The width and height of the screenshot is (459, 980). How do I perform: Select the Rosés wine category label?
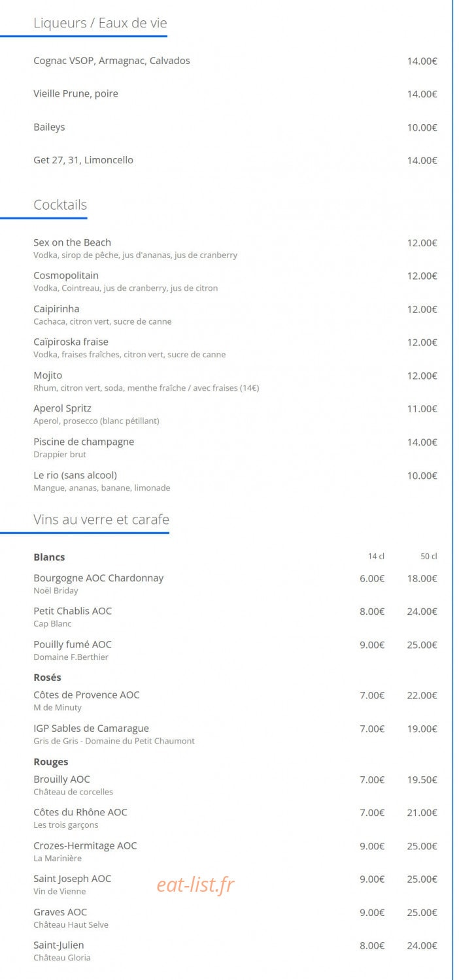coord(47,678)
